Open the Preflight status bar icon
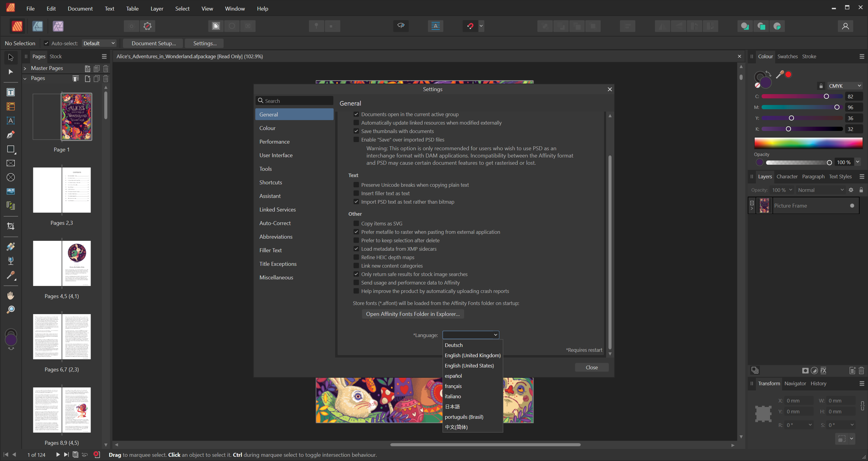The image size is (868, 461). 97,455
